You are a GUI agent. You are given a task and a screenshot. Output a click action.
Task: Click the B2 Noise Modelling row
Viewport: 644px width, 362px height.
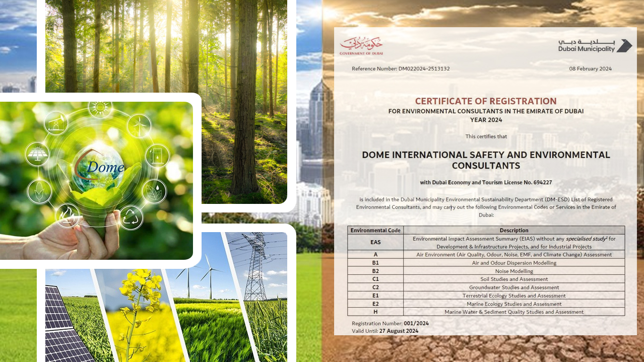(x=486, y=271)
